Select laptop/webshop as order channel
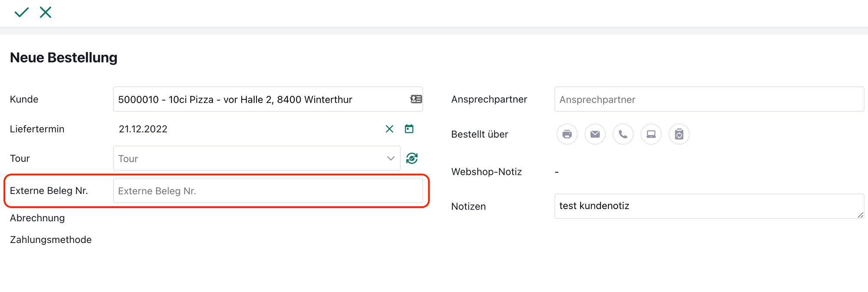 pyautogui.click(x=651, y=134)
